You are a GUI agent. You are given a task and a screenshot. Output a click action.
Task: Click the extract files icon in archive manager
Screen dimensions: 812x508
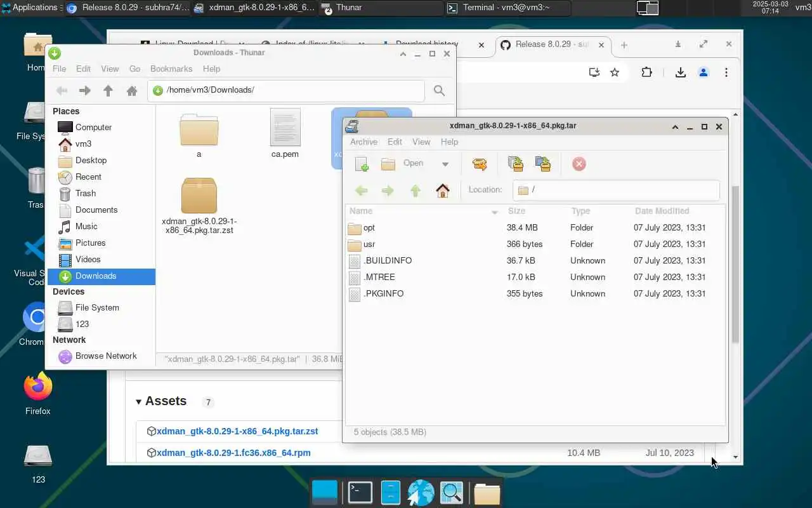(480, 164)
